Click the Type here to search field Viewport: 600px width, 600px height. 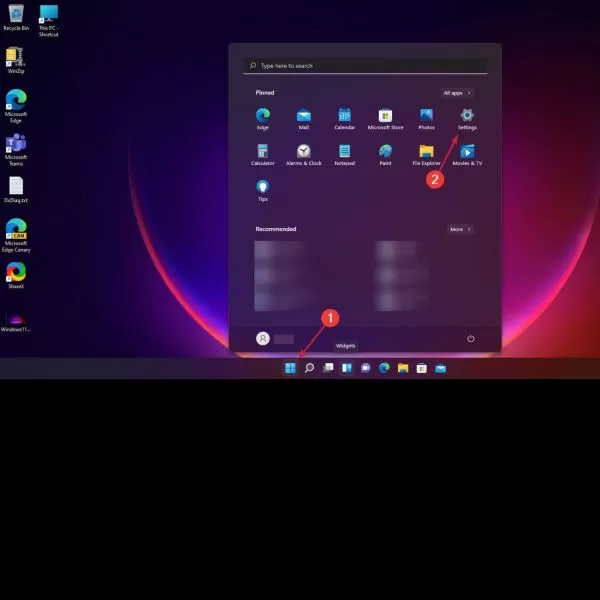[365, 66]
